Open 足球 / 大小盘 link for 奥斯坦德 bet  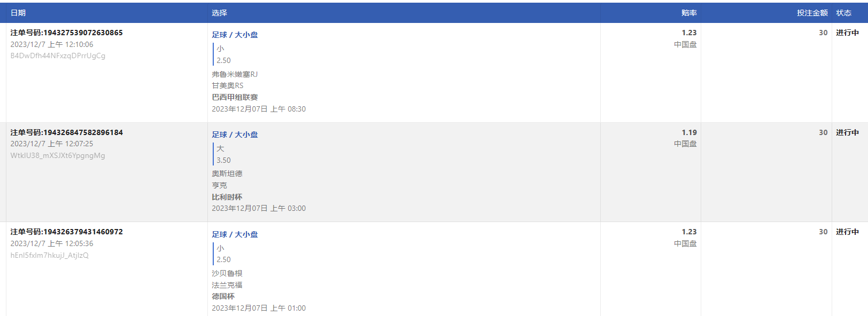tap(235, 135)
